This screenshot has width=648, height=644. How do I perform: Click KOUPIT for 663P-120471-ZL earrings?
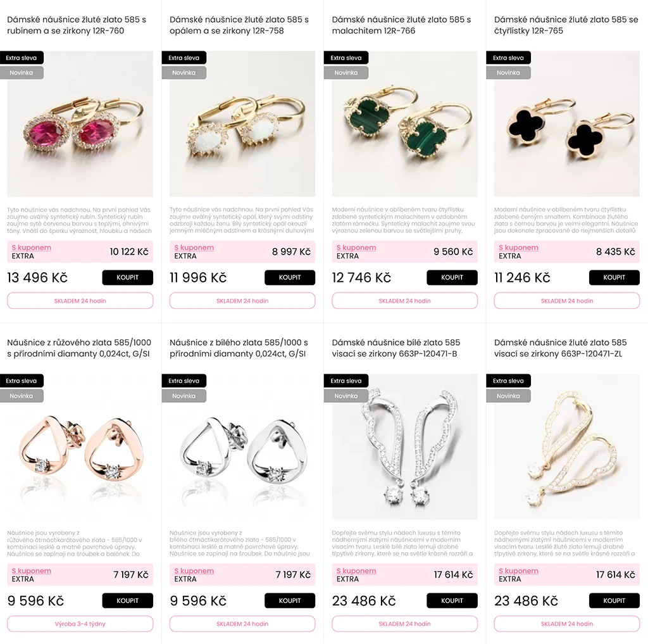click(614, 600)
